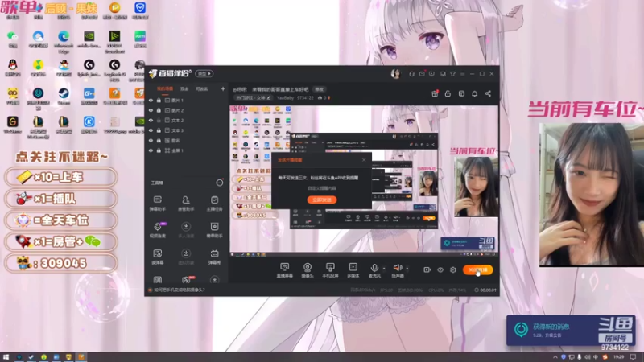Click the 修改 button beside the room title

pyautogui.click(x=319, y=89)
